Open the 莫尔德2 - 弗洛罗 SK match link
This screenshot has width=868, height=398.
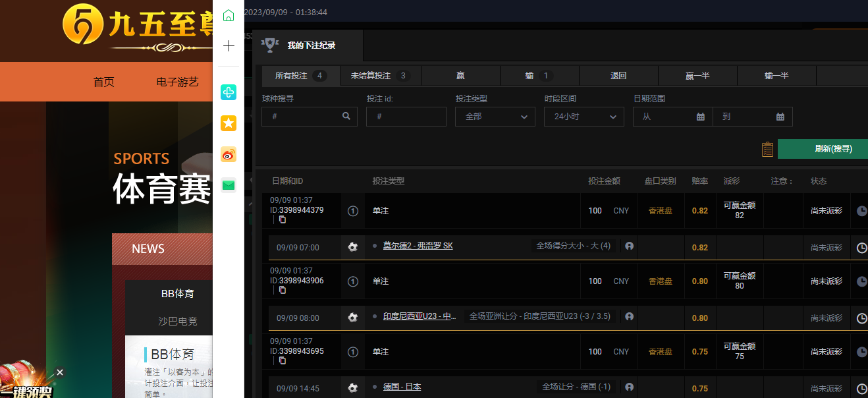coord(418,246)
